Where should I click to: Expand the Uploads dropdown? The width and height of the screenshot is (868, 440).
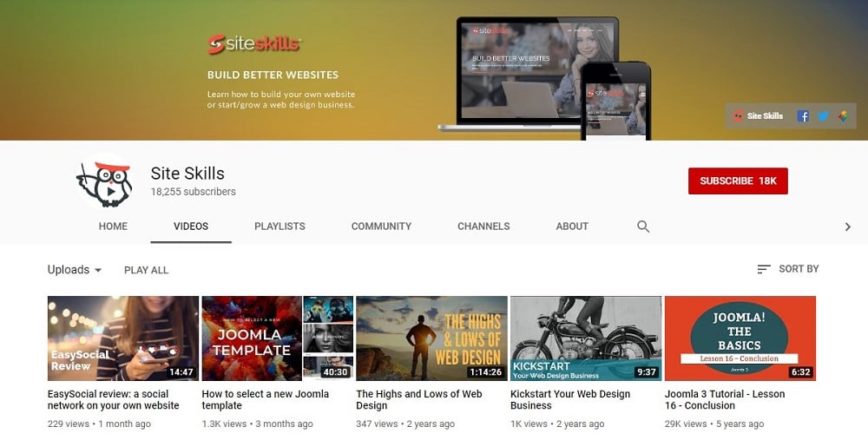(75, 270)
